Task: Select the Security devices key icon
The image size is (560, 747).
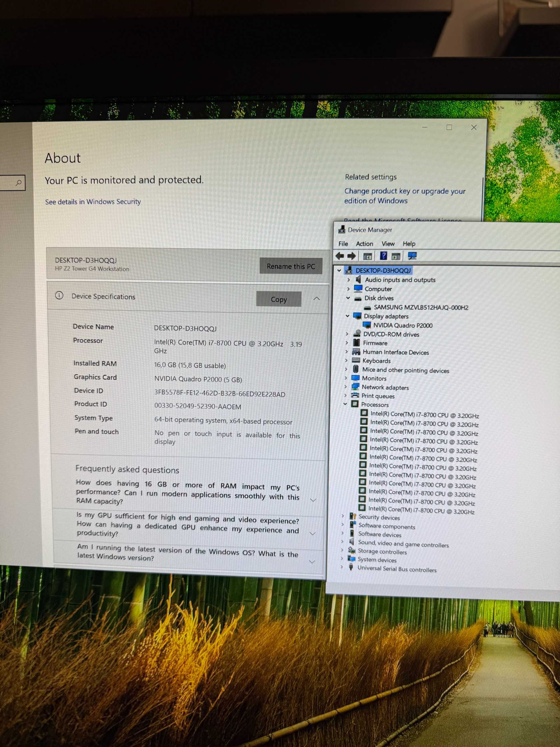Action: [x=353, y=516]
